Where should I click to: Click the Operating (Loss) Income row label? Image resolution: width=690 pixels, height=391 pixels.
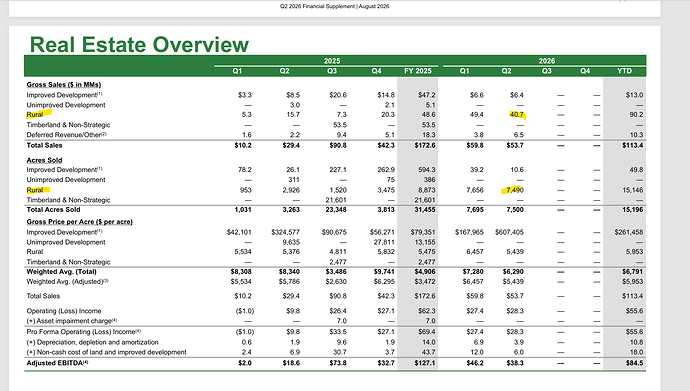coord(64,311)
